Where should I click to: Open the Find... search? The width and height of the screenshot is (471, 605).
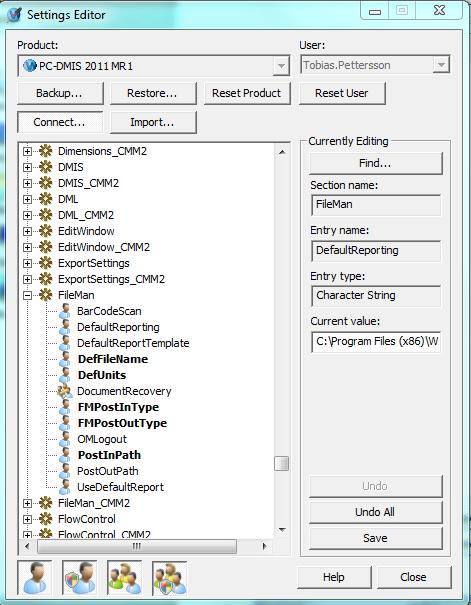tap(375, 163)
